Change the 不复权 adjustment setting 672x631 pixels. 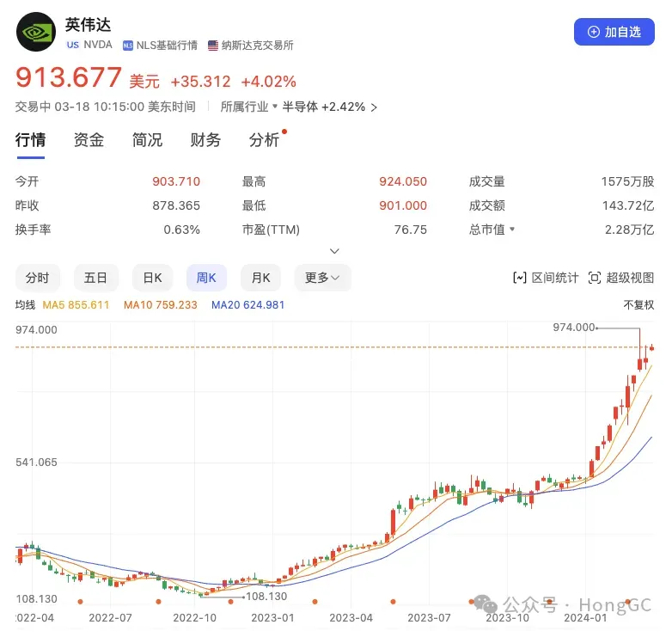pos(638,305)
